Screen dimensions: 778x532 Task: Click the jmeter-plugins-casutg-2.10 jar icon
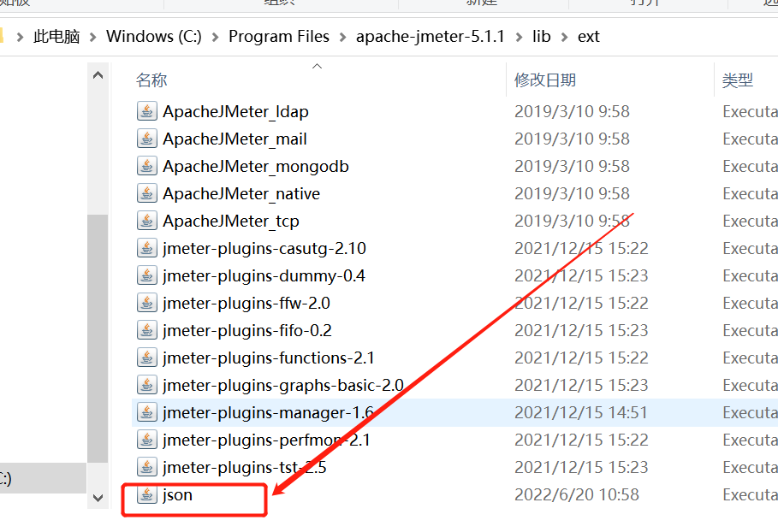(147, 248)
